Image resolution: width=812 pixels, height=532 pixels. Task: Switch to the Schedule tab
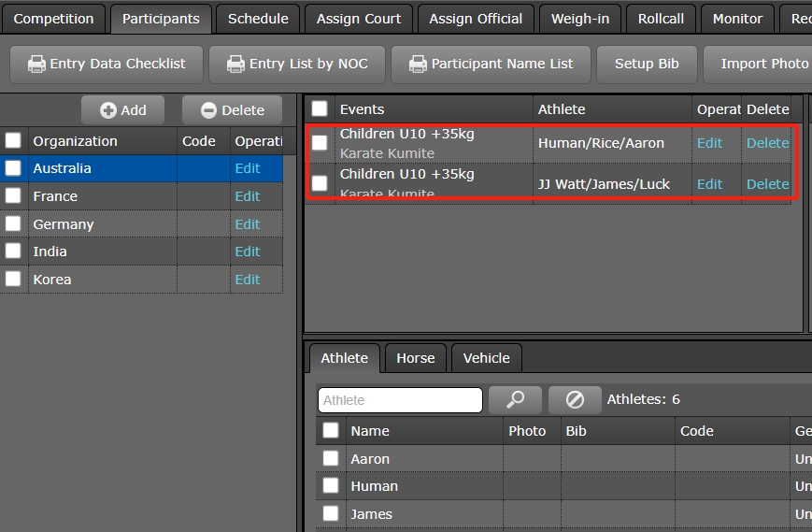pos(258,19)
